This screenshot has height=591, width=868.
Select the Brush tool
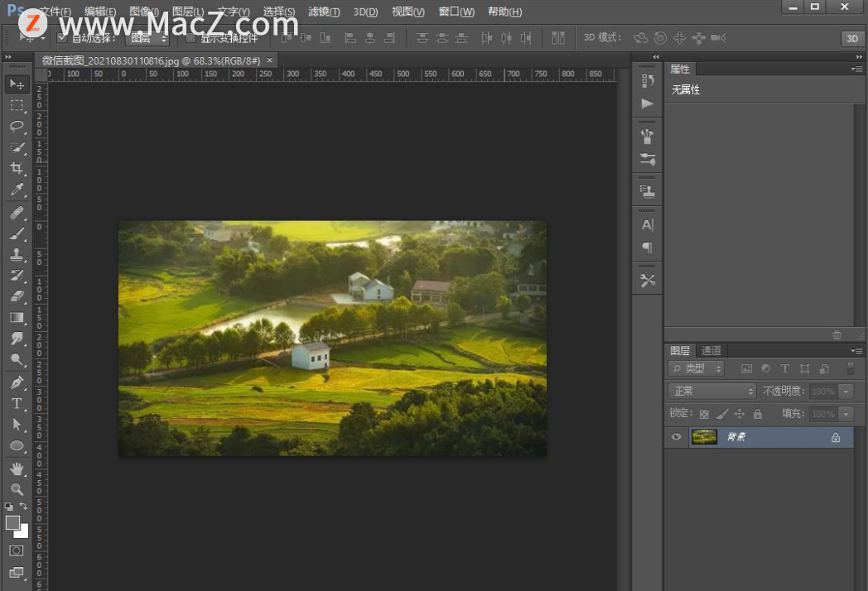click(17, 233)
